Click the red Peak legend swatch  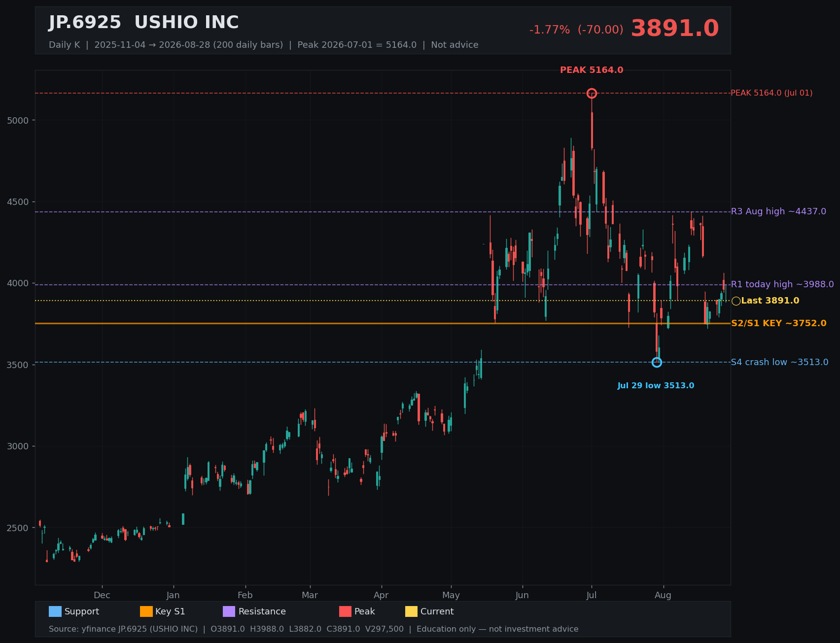[346, 611]
